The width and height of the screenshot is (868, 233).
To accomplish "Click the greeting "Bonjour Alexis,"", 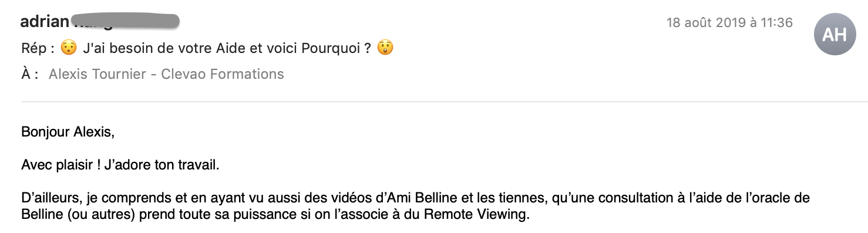I will (68, 132).
